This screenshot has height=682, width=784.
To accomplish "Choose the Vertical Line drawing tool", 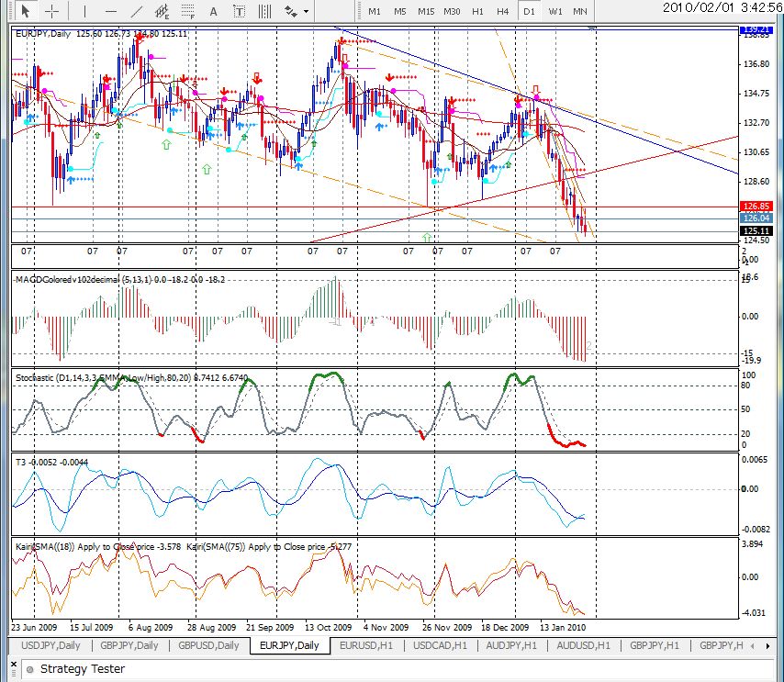I will 84,11.
